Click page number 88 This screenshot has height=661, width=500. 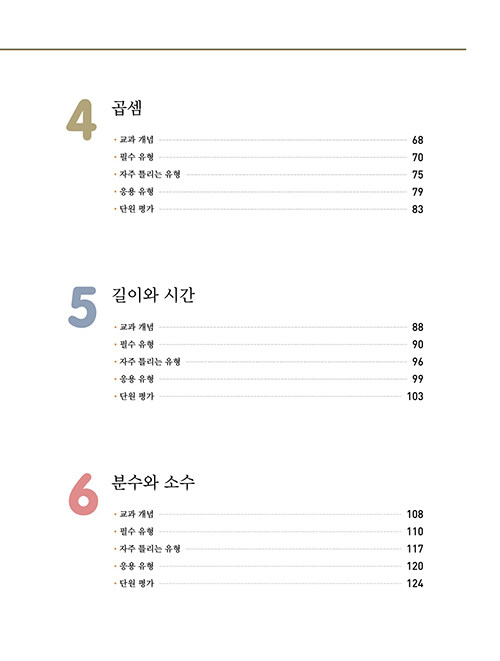point(417,327)
